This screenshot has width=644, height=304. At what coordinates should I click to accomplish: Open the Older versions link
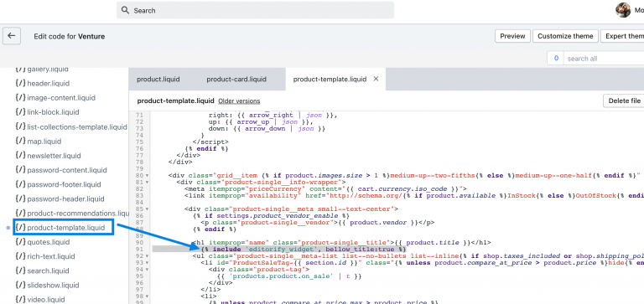click(x=239, y=101)
